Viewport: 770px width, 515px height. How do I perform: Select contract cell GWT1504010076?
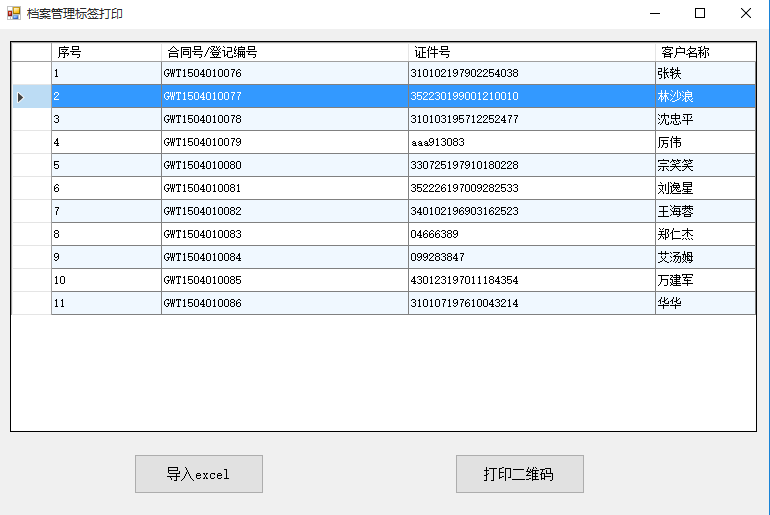[285, 73]
